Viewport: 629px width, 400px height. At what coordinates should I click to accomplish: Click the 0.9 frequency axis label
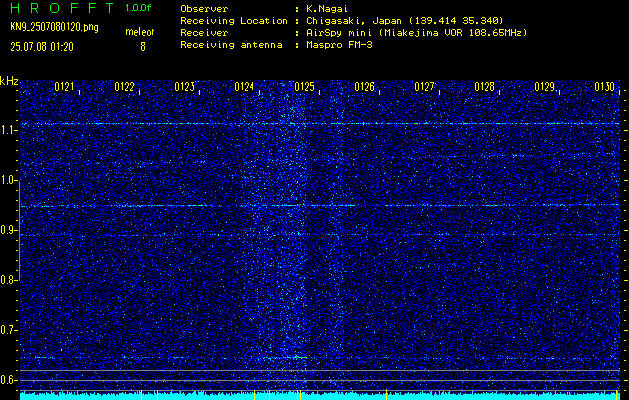point(8,230)
